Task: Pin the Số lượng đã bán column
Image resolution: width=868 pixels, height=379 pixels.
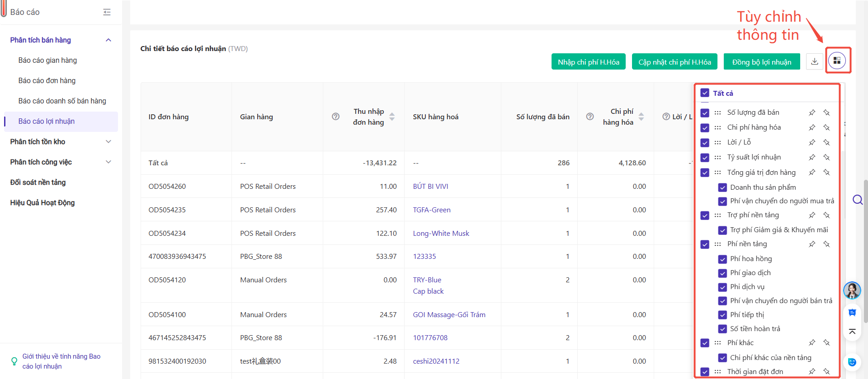Action: 812,112
